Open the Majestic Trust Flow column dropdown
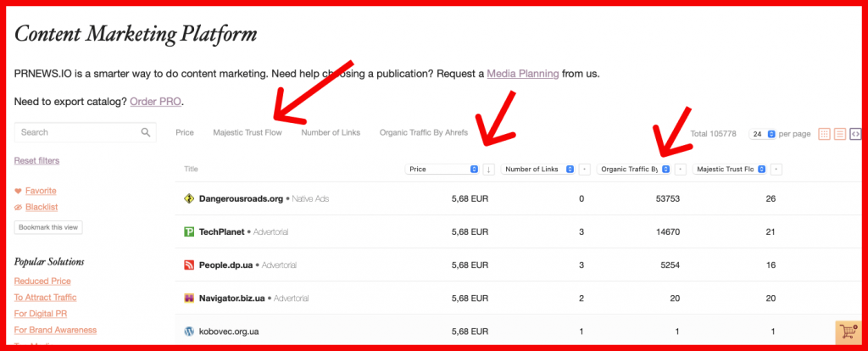 coord(730,170)
